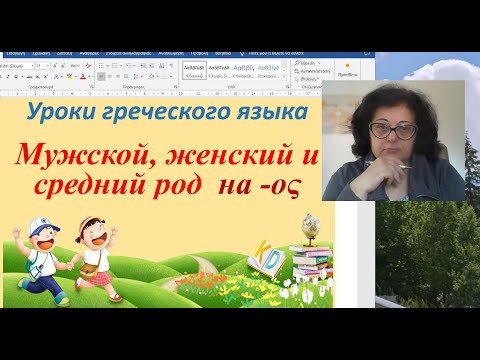Expand the bullets library dropdown arrow
Screen dimensions: 480x360
tap(107, 66)
